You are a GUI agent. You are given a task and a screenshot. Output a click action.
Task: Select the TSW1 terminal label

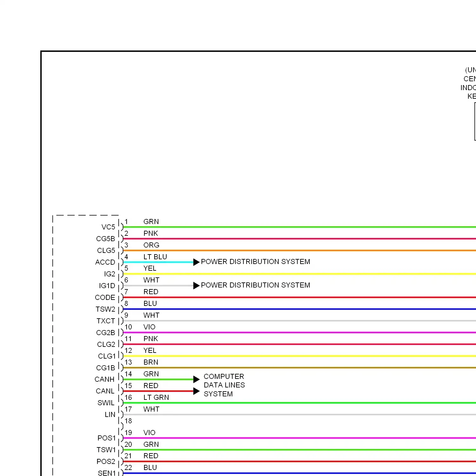coord(106,450)
